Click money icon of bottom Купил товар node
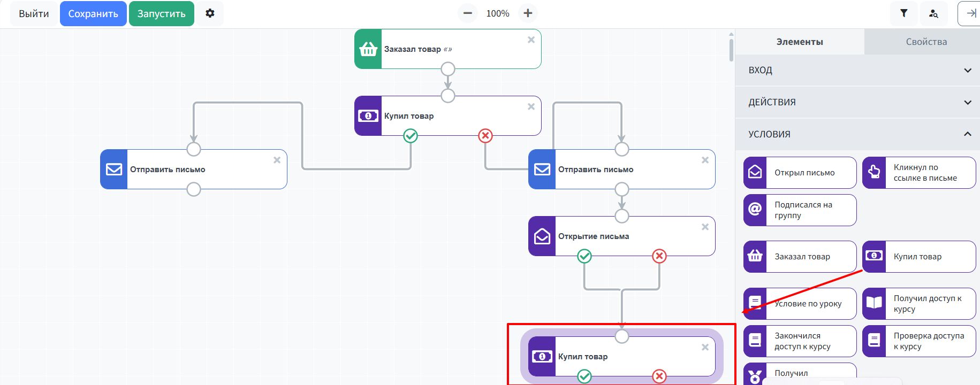 point(542,357)
